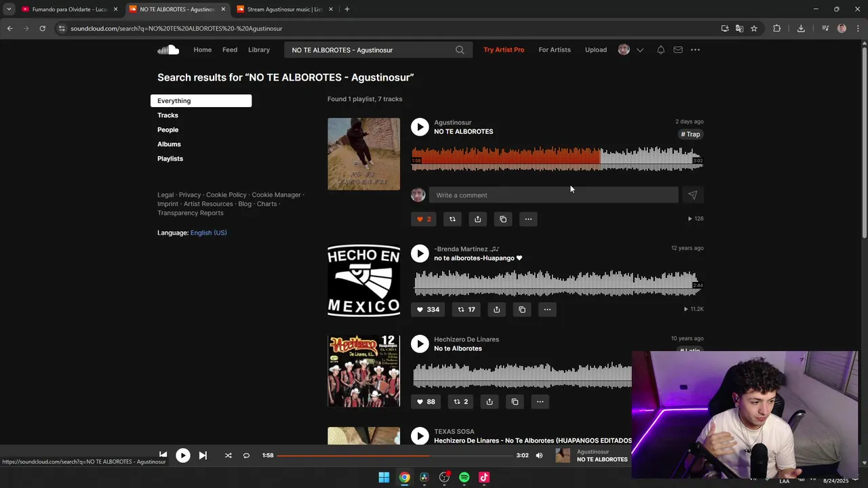Open the Windows Start menu
The width and height of the screenshot is (868, 488).
pos(384,477)
